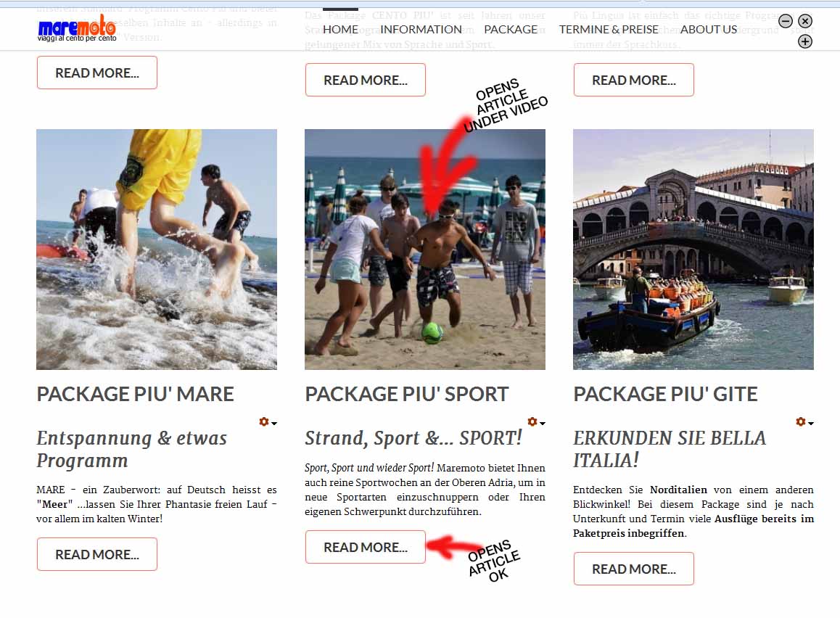Click the beach splashing photo thumbnail
Viewport: 840px width, 618px height.
pyautogui.click(x=157, y=249)
